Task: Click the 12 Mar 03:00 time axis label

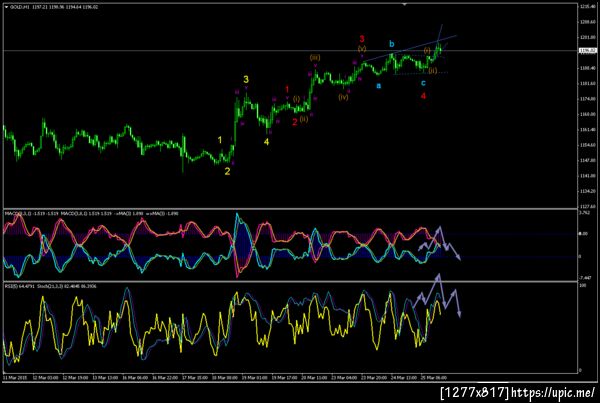Action: point(45,378)
